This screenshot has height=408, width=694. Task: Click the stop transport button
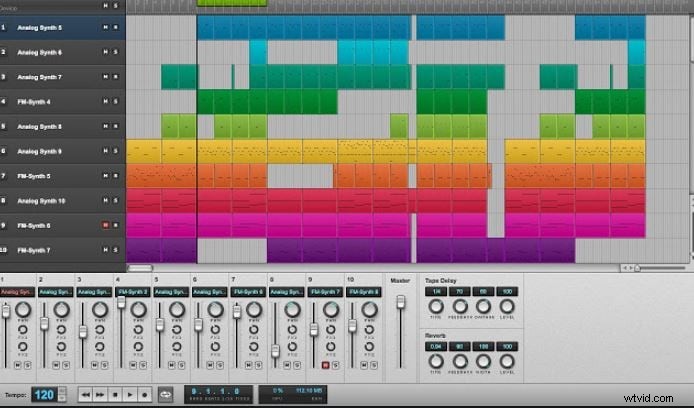[115, 394]
